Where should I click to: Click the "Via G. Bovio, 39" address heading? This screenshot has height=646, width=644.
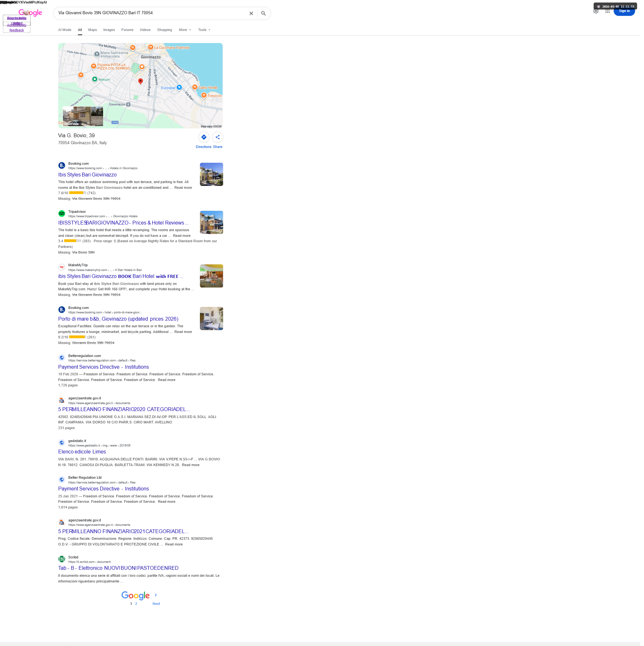click(x=77, y=136)
